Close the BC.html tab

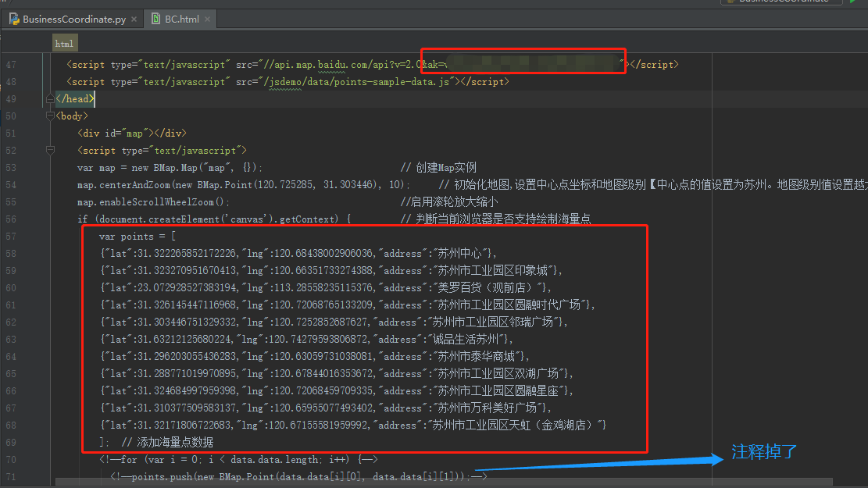[206, 19]
